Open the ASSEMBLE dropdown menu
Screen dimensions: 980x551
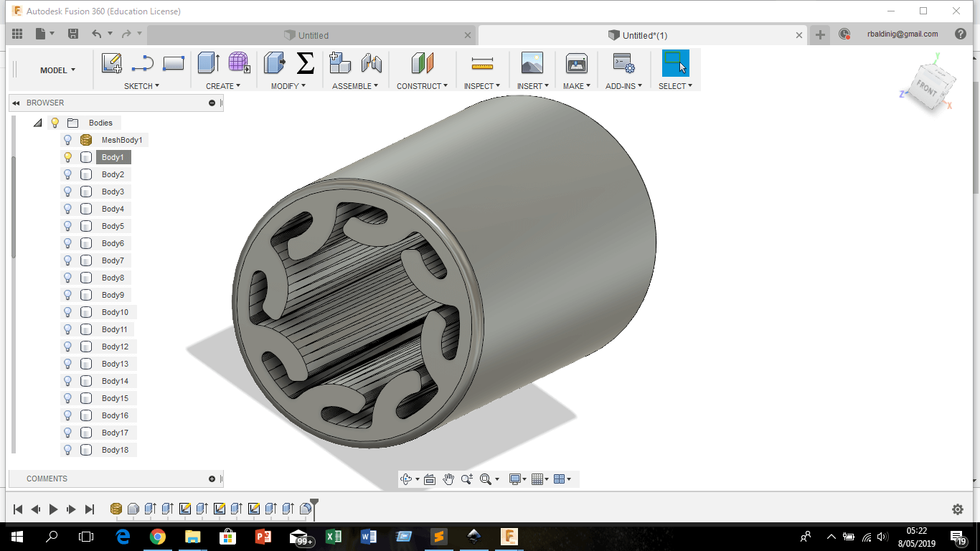click(x=355, y=86)
